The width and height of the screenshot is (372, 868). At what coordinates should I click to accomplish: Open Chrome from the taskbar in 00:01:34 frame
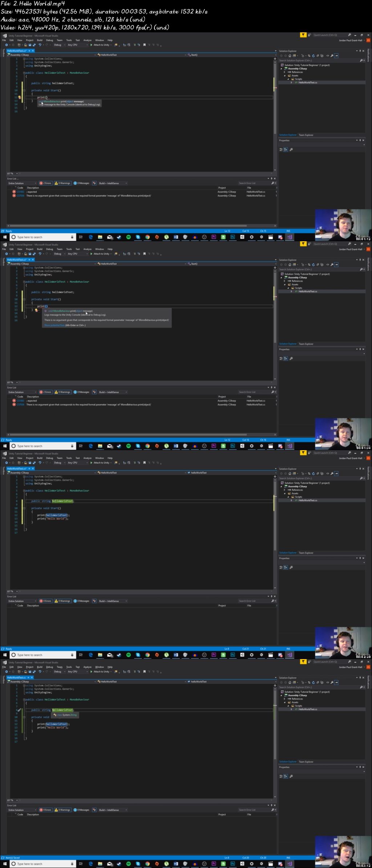(147, 446)
